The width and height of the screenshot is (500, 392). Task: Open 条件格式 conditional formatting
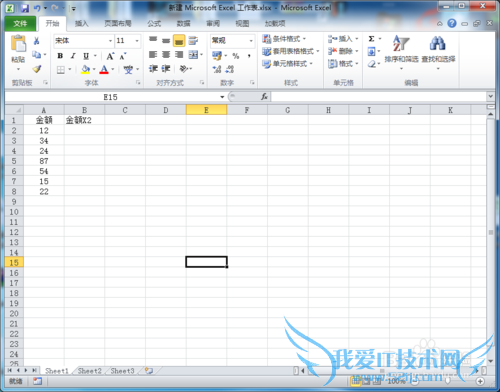coord(284,39)
